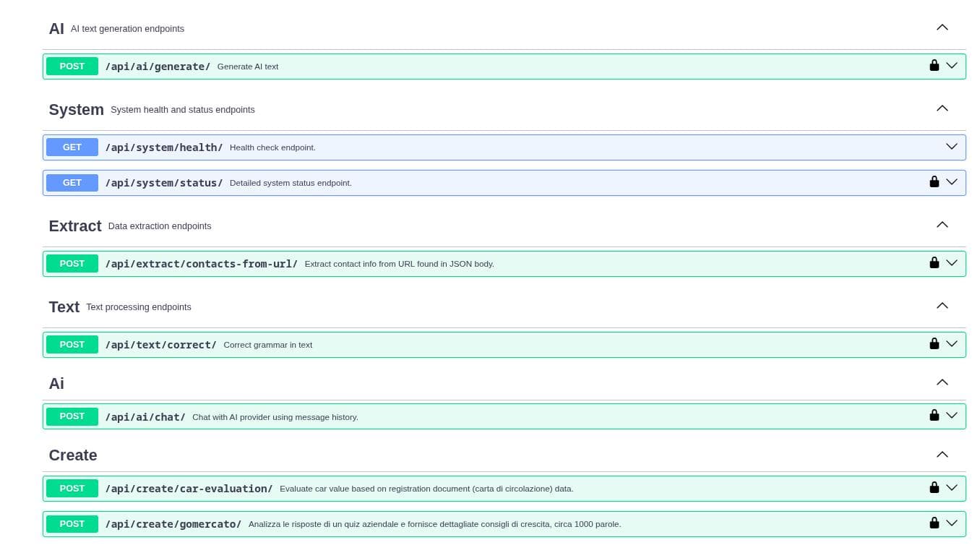Click lock icon on /api/ai/chat/ endpoint
This screenshot has width=980, height=553.
pyautogui.click(x=934, y=416)
